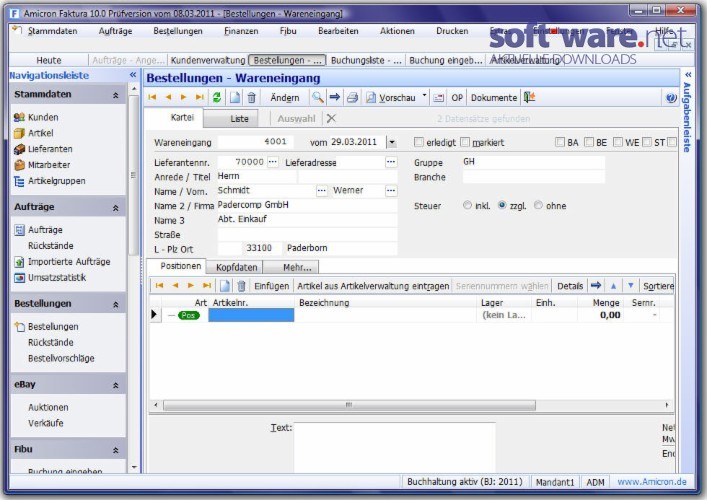Enable the WE checkbox
707x500 pixels.
[618, 142]
